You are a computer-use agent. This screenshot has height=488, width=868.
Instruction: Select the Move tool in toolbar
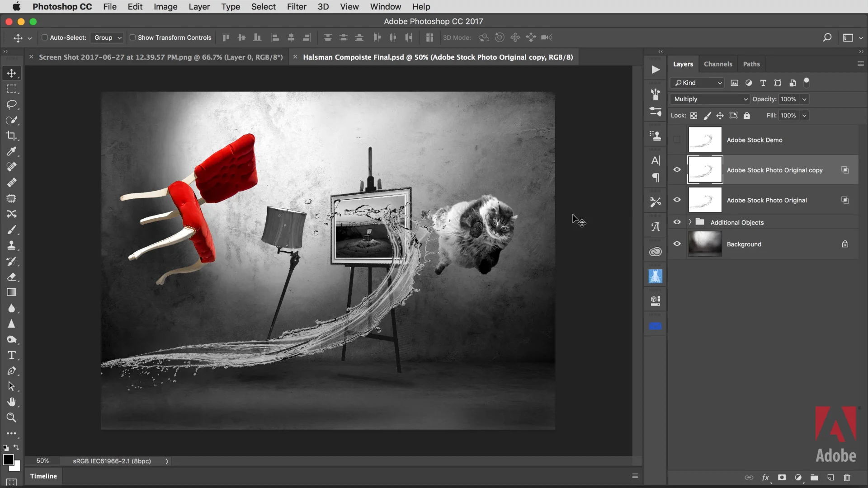[x=12, y=73]
